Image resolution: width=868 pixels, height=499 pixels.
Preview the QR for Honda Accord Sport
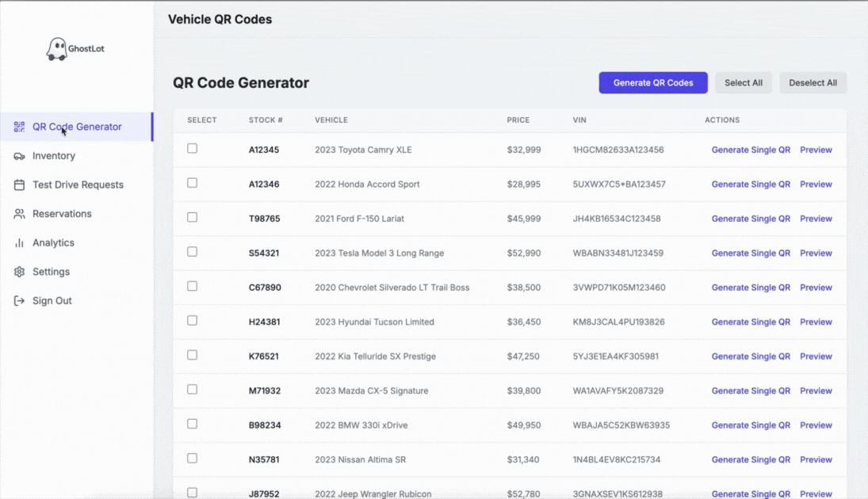[x=816, y=184]
